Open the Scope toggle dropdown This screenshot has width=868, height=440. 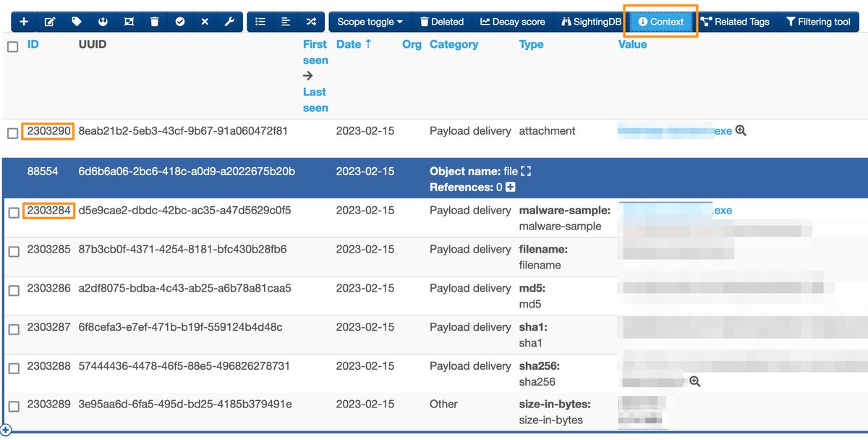370,22
